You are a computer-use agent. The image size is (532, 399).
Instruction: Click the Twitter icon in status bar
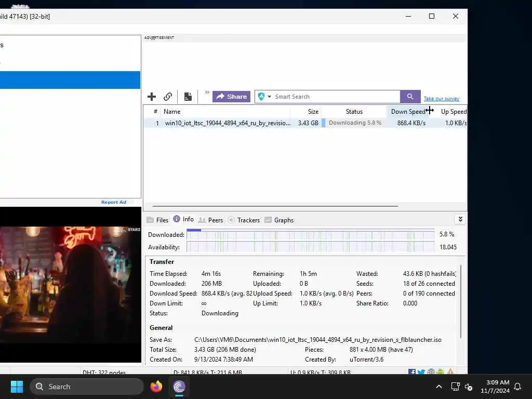coord(421,372)
